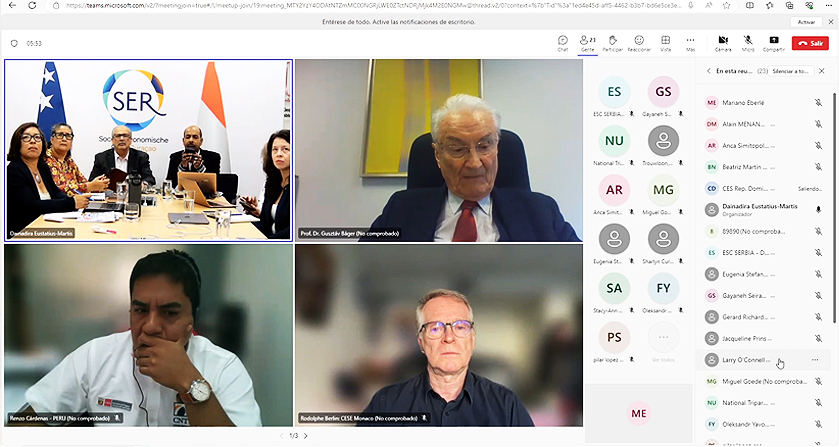The height and width of the screenshot is (447, 839).
Task: Open the Reaccionar emoji icon
Action: (639, 43)
